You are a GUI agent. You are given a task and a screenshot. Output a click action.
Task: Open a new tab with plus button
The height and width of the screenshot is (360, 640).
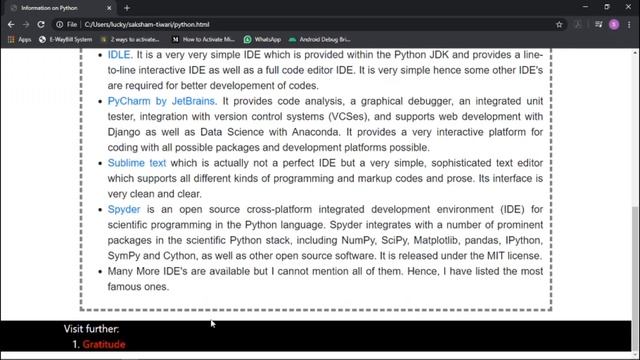pos(127,8)
